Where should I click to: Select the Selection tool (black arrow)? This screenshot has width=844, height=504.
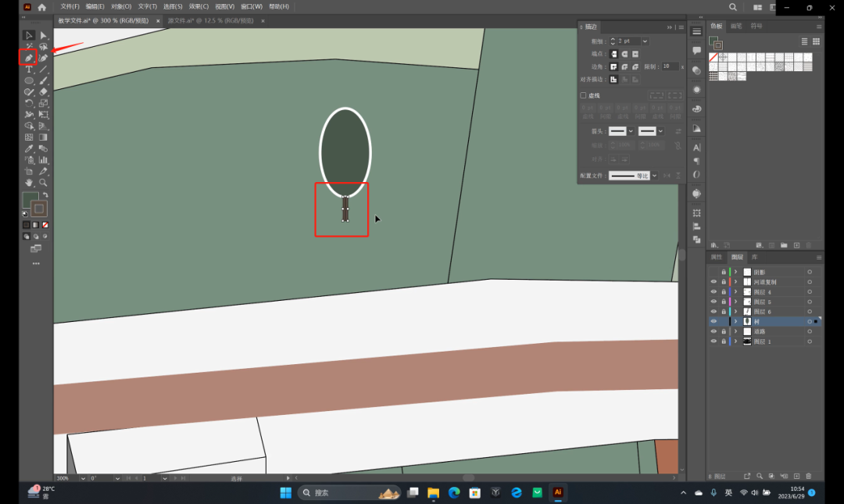click(x=29, y=35)
